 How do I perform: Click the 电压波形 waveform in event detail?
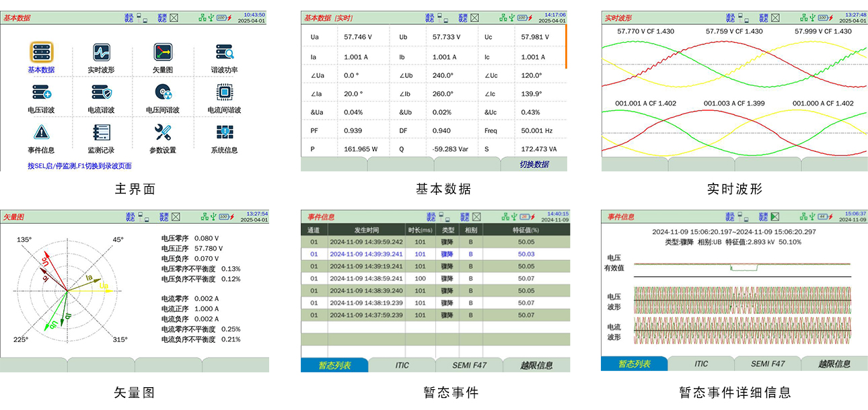(x=742, y=300)
